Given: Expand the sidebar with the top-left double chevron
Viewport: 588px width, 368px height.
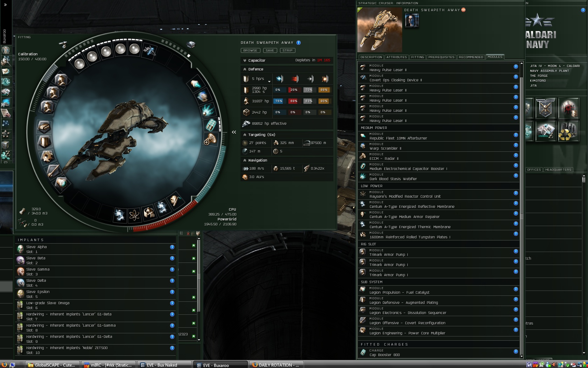Looking at the screenshot, I should (5, 5).
